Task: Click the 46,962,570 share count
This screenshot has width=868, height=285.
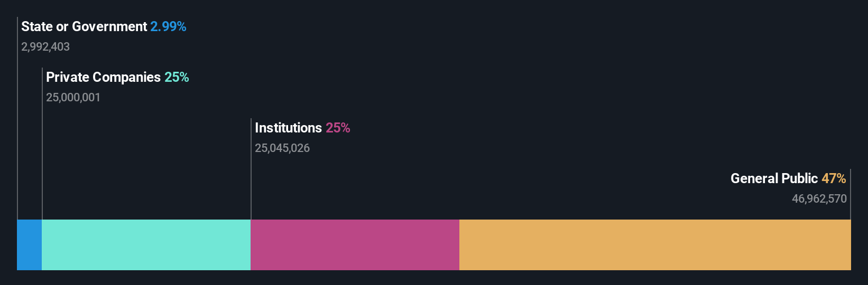Action: click(x=819, y=198)
